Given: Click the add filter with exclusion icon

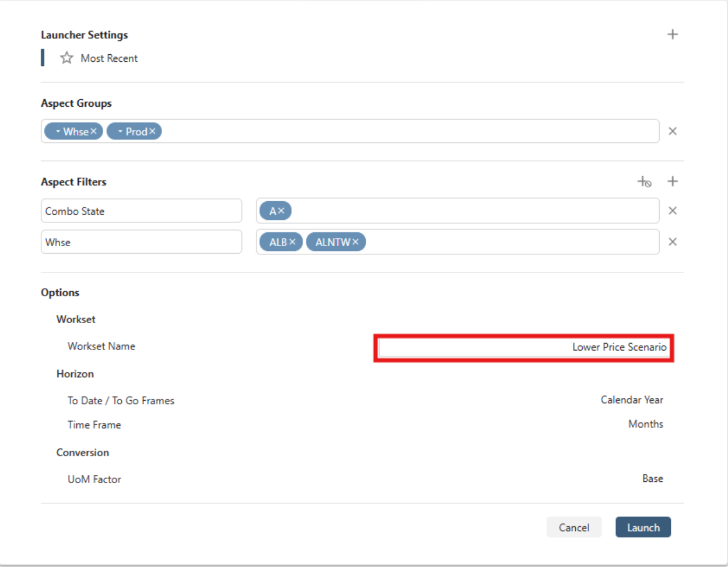Looking at the screenshot, I should tap(644, 182).
